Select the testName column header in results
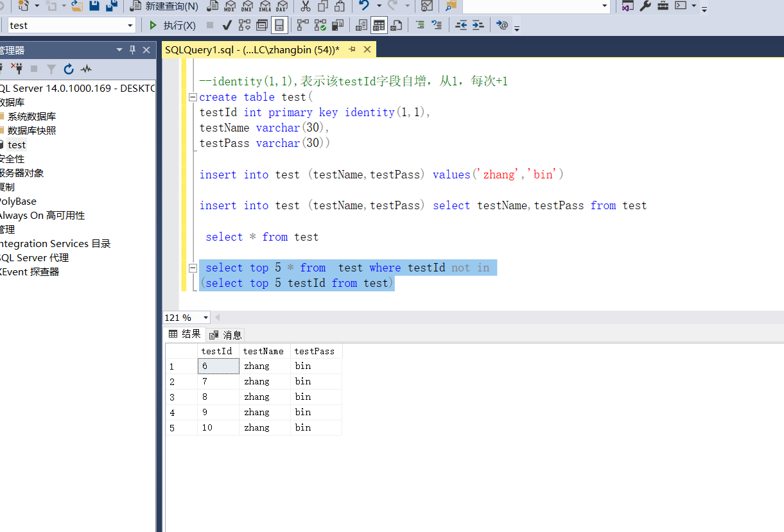Viewport: 784px width, 532px height. click(263, 351)
